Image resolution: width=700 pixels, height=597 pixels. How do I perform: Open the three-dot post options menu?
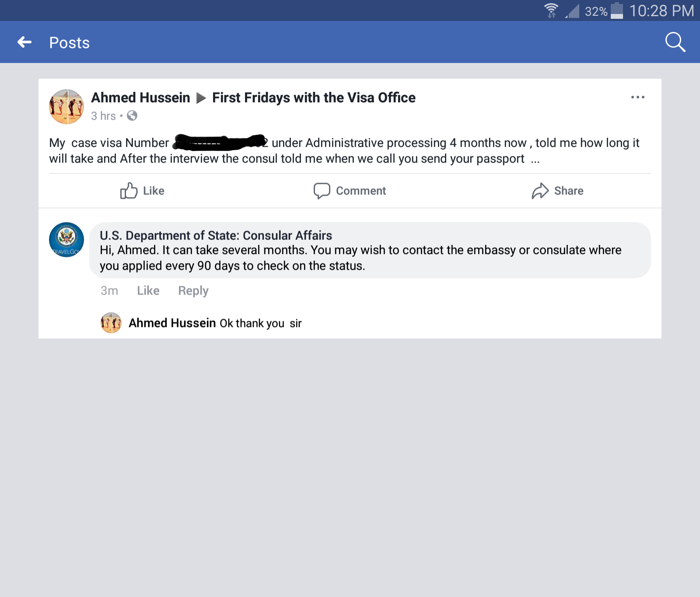pos(637,97)
